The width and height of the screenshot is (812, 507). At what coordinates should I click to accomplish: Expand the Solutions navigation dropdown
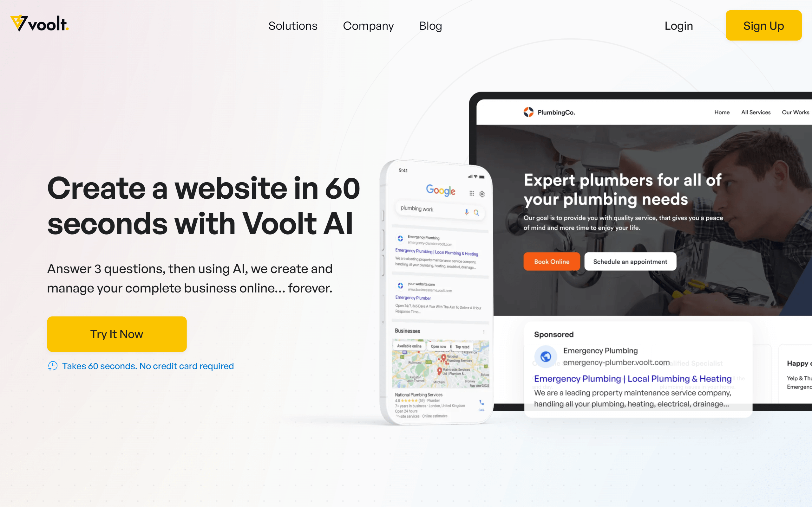292,25
